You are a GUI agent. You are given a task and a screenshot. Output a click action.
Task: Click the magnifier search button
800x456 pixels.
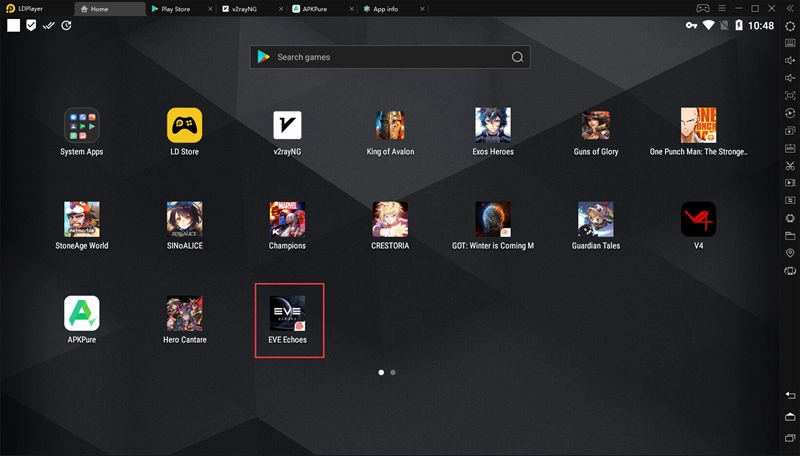coord(517,57)
